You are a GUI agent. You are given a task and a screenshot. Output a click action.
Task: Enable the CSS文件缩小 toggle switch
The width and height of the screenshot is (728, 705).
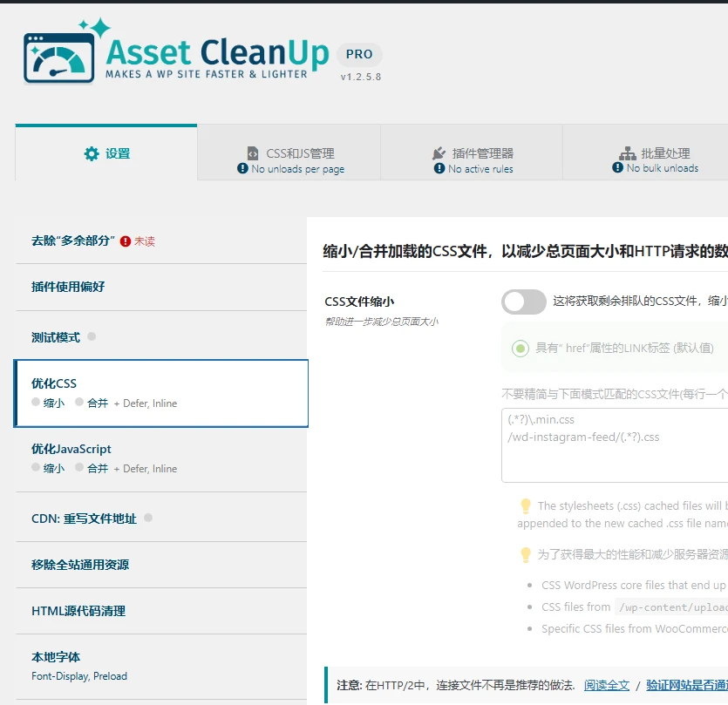[x=523, y=302]
